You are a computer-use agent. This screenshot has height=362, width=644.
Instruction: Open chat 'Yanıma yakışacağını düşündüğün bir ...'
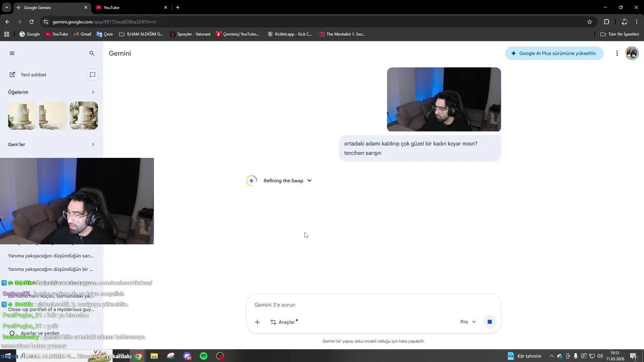tap(51, 269)
